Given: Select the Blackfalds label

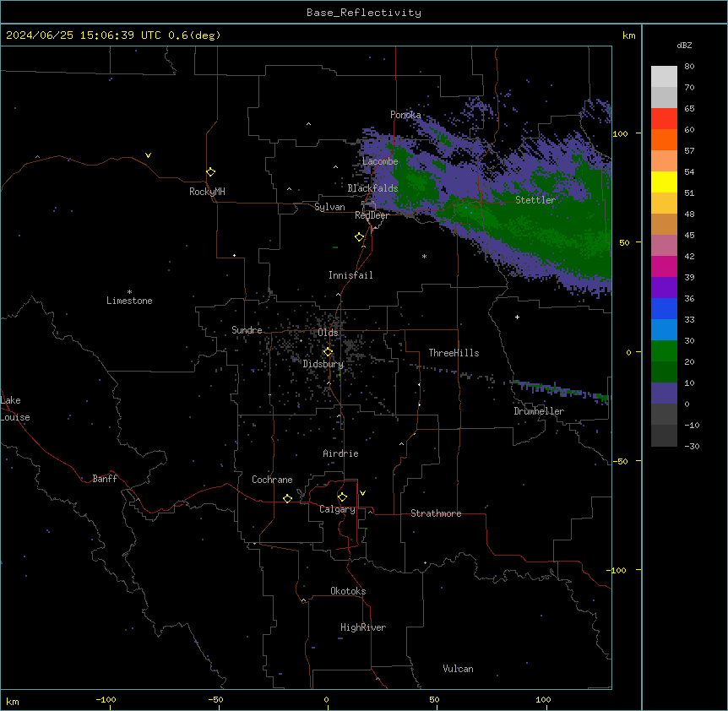Looking at the screenshot, I should (372, 188).
